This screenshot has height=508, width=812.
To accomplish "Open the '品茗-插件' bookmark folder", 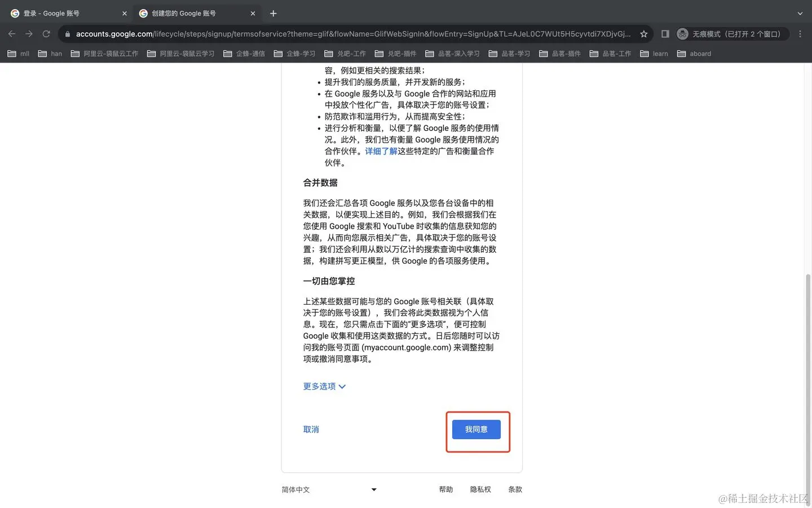I will coord(560,54).
